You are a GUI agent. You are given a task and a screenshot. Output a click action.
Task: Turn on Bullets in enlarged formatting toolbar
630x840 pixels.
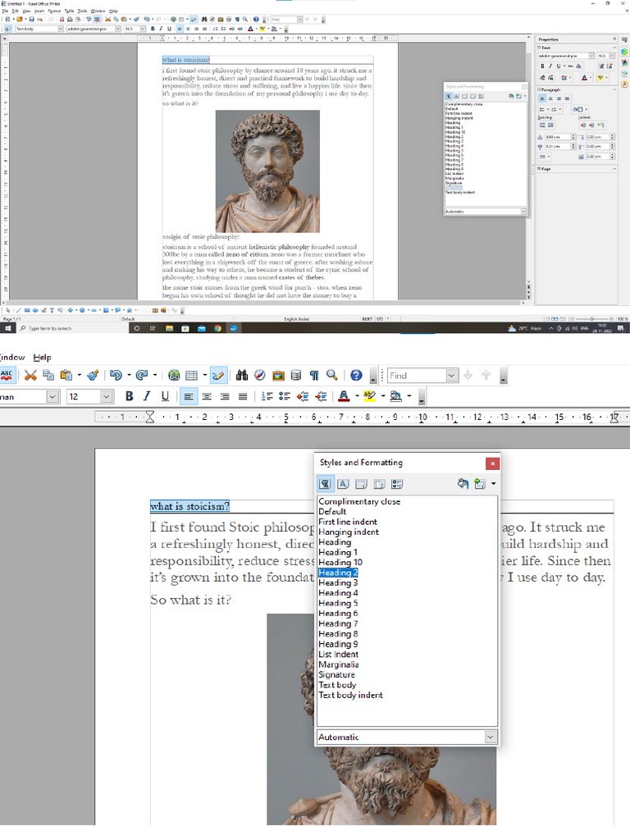[x=285, y=396]
